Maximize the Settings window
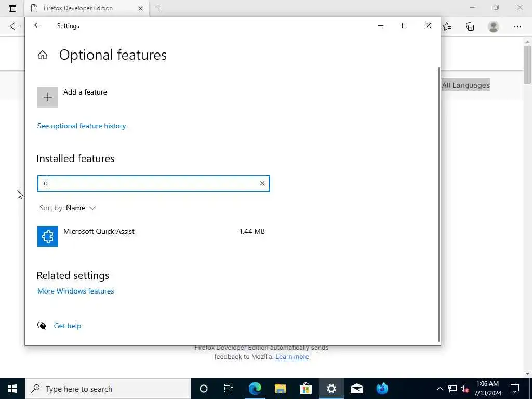Viewport: 532px width, 399px height. click(x=405, y=25)
